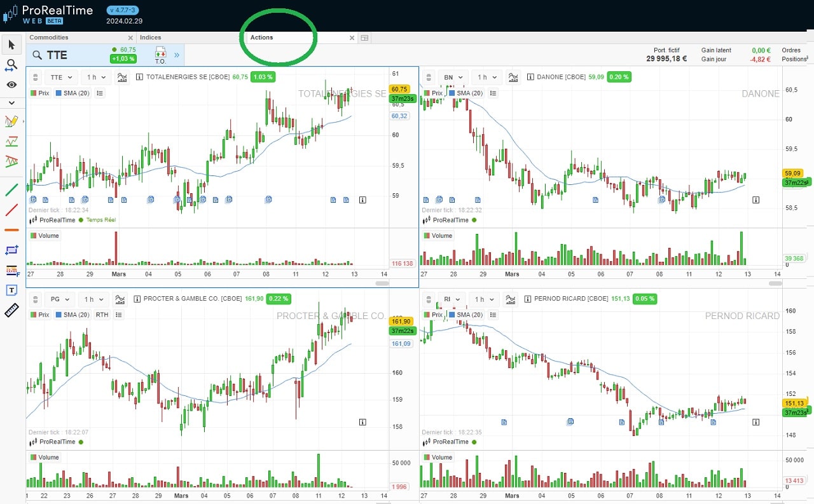
Task: Open the layout grid icon after the tabs
Action: [364, 38]
